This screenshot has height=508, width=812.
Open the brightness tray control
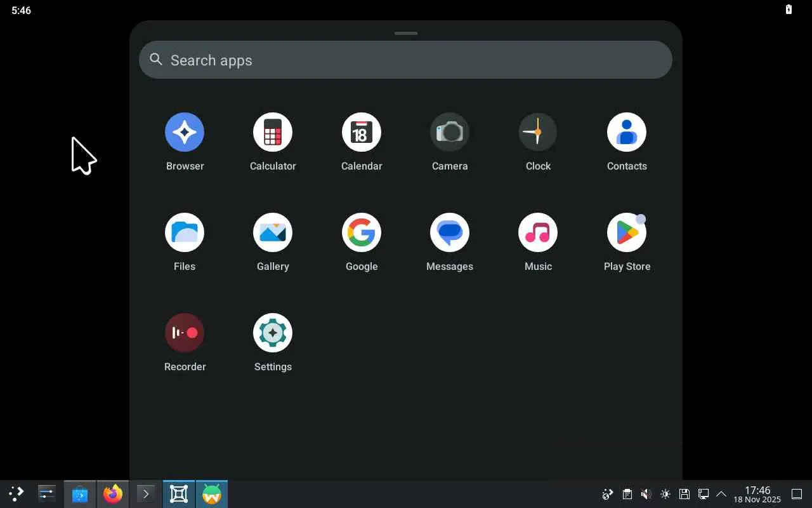(x=665, y=494)
